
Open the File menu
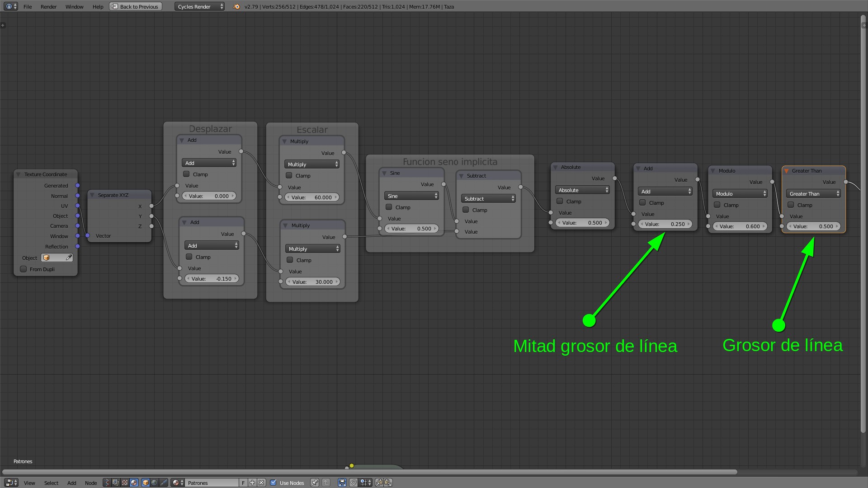coord(28,7)
